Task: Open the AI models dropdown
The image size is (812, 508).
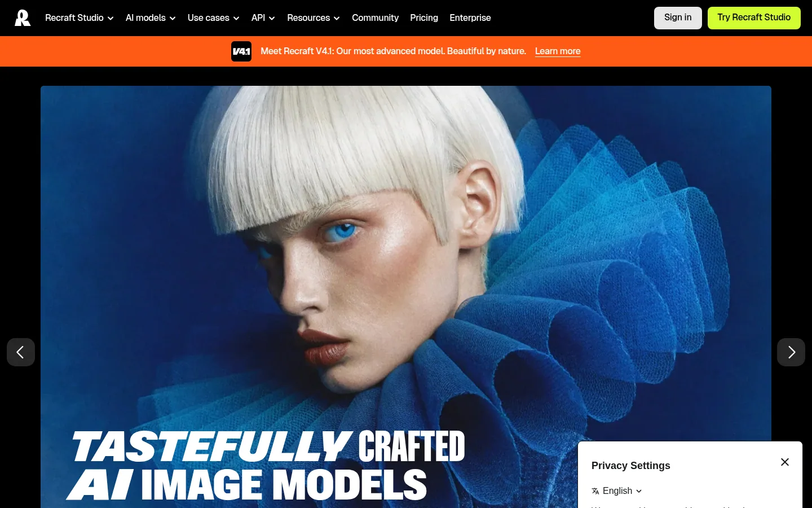Action: (x=151, y=18)
